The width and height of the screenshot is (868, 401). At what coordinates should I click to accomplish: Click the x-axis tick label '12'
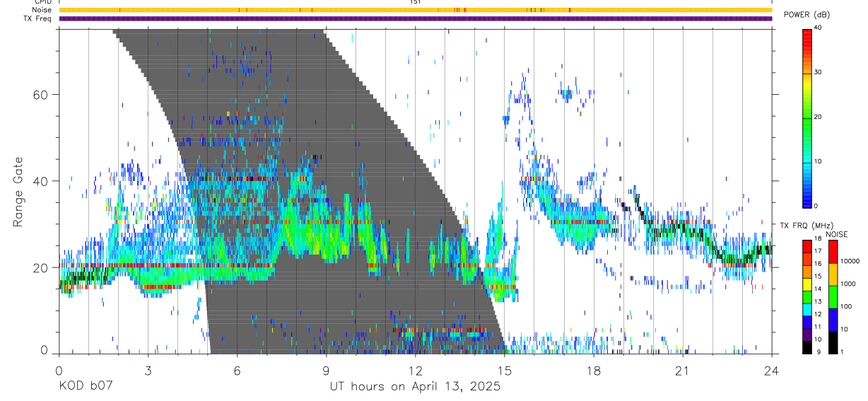(415, 370)
